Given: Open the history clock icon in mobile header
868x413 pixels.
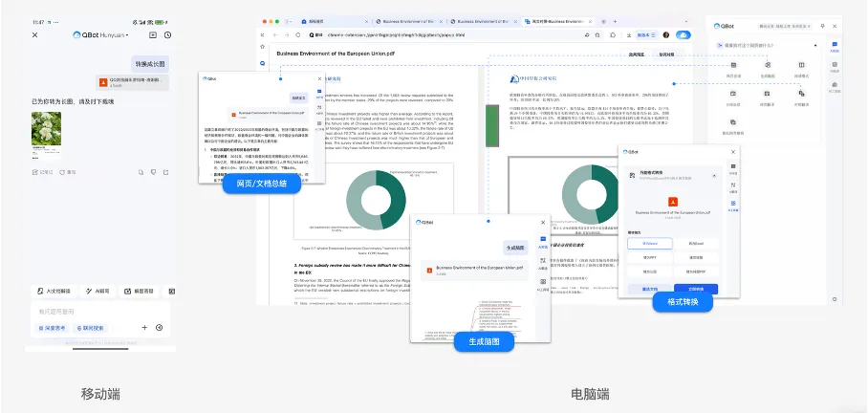Looking at the screenshot, I should [167, 34].
